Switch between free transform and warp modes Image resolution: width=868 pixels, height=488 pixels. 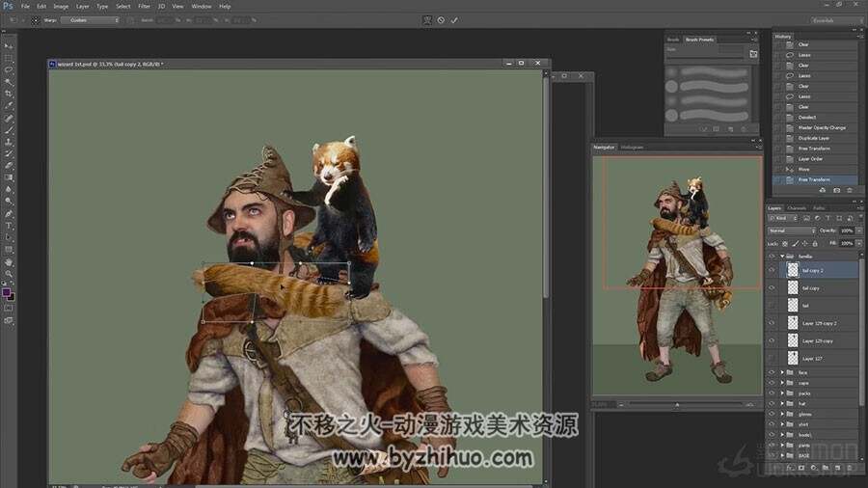[x=427, y=20]
